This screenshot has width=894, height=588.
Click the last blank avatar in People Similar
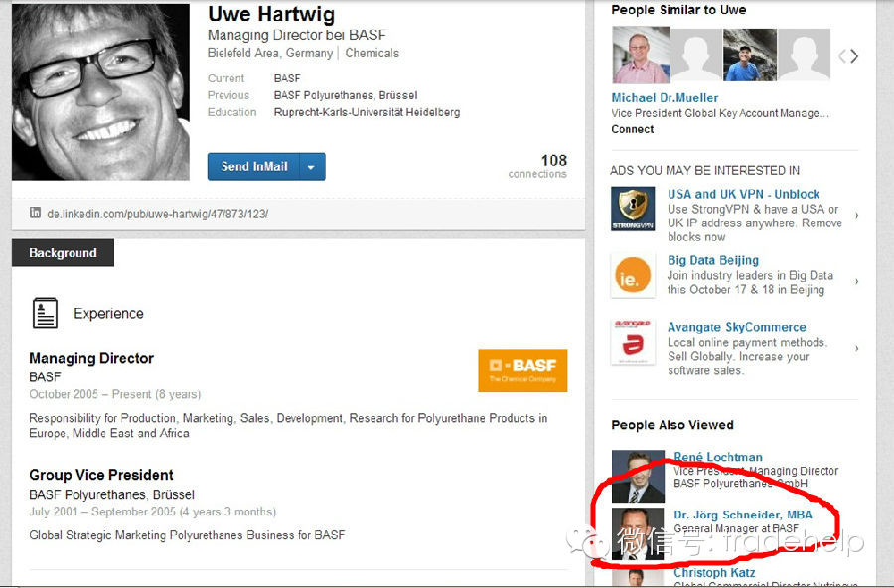click(804, 56)
